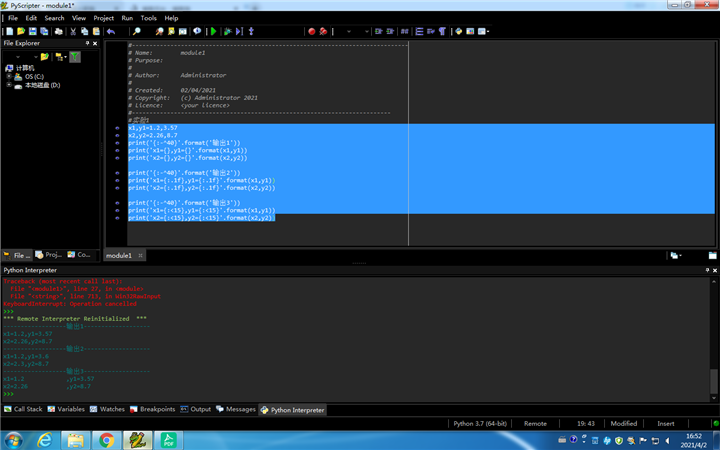Open the View menu
The height and width of the screenshot is (450, 720).
pyautogui.click(x=79, y=18)
